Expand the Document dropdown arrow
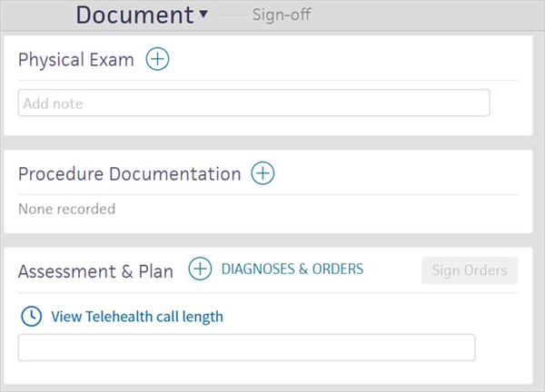This screenshot has height=392, width=545. 203,15
